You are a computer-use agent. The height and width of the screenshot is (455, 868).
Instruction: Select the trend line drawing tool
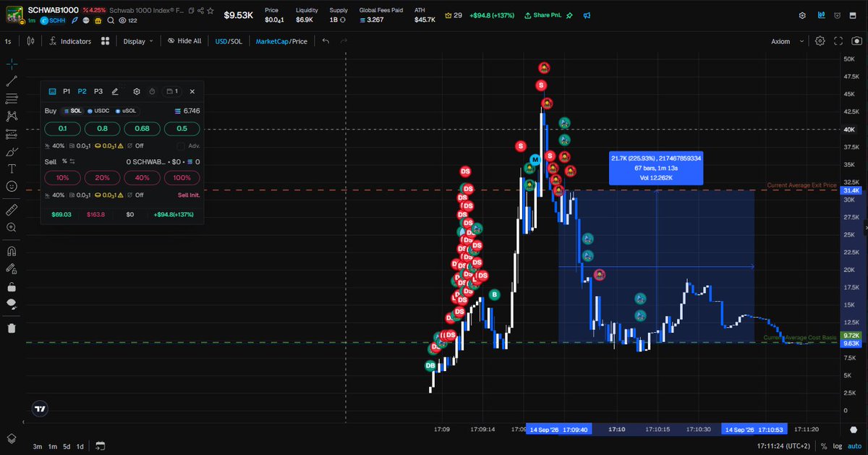click(x=12, y=82)
